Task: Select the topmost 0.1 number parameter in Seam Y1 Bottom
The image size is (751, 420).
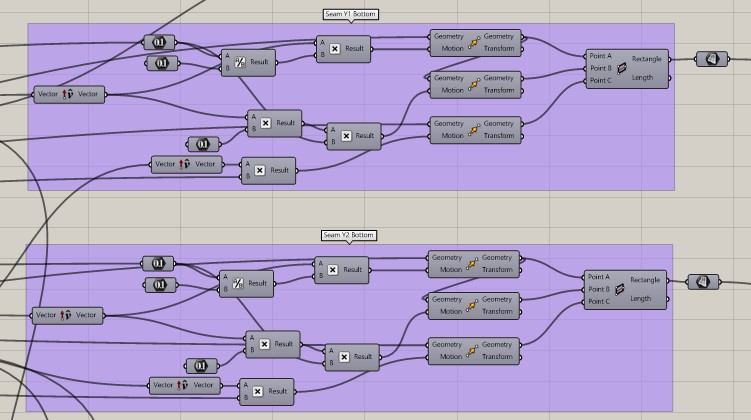Action: (x=158, y=42)
